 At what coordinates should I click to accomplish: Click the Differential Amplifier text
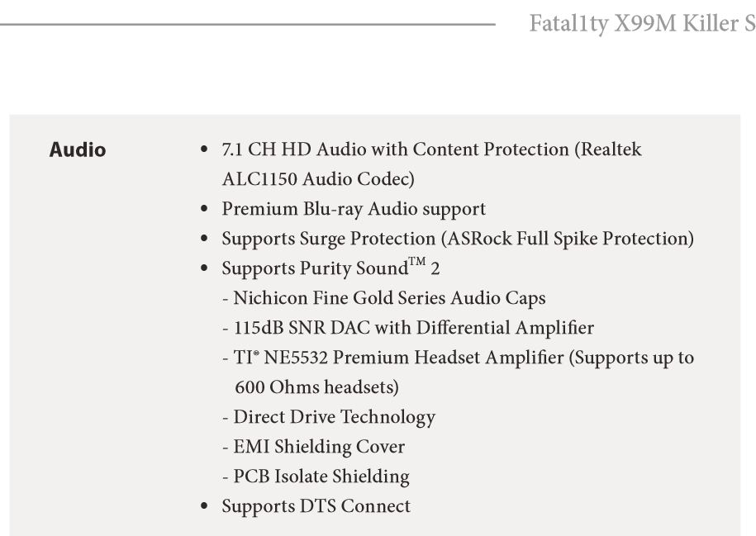pyautogui.click(x=505, y=328)
